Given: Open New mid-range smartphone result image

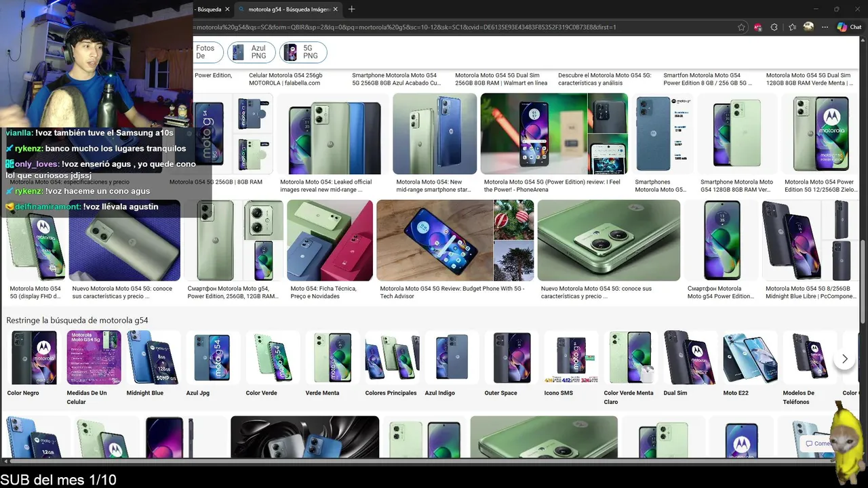Looking at the screenshot, I should tap(435, 134).
